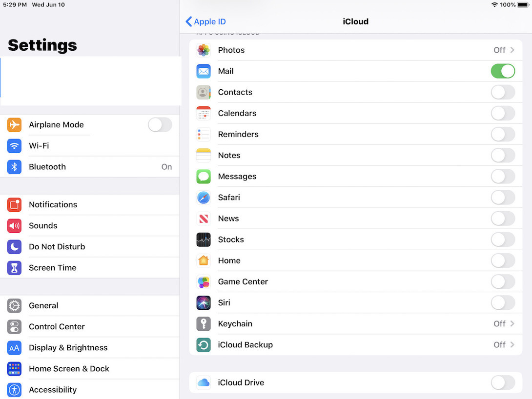
Task: Tap the Stocks chart icon
Action: click(204, 239)
